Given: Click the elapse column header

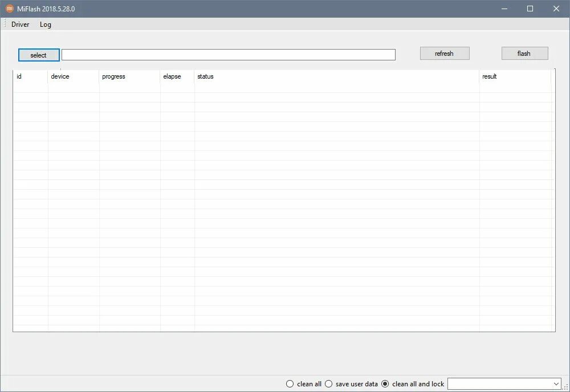Looking at the screenshot, I should (177, 76).
